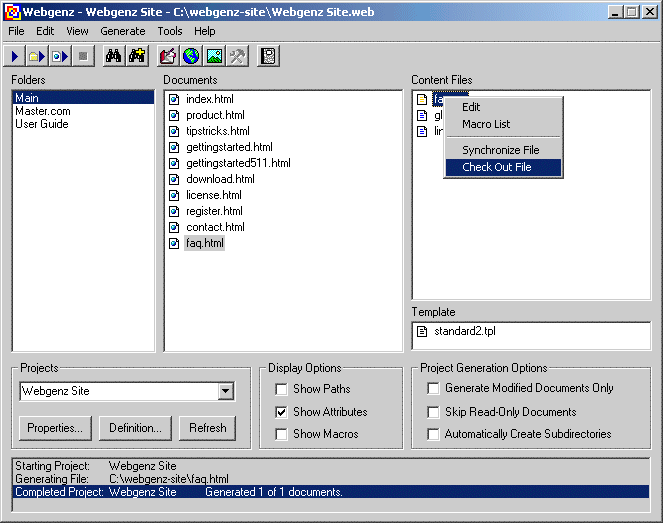The height and width of the screenshot is (523, 663).
Task: Click the gettingstarted511.html document icon
Action: coord(174,164)
